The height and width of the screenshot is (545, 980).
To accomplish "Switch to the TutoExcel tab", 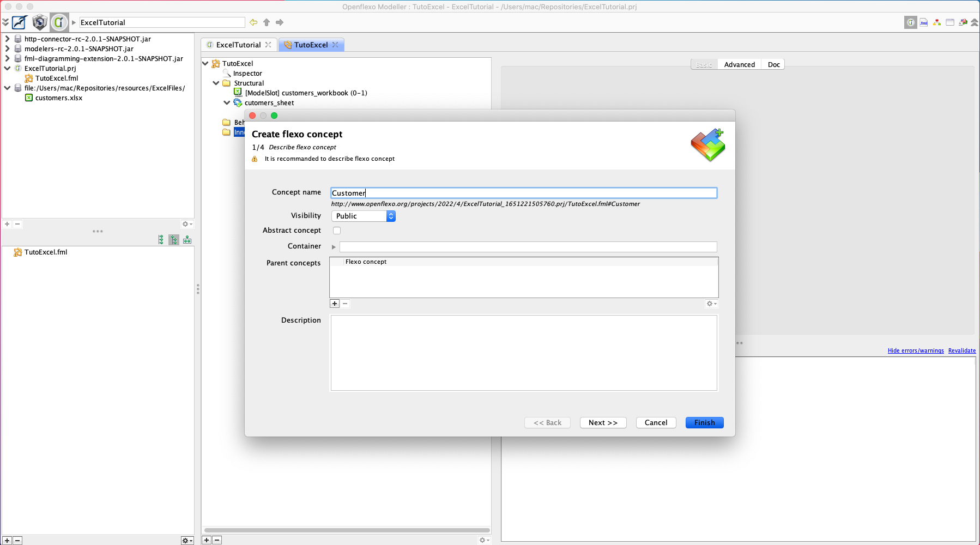I will [311, 45].
